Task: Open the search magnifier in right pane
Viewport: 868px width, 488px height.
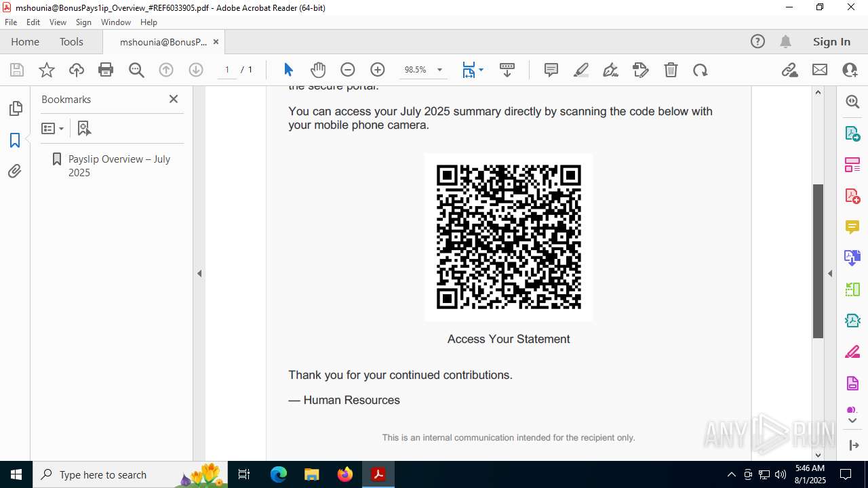Action: tap(852, 102)
